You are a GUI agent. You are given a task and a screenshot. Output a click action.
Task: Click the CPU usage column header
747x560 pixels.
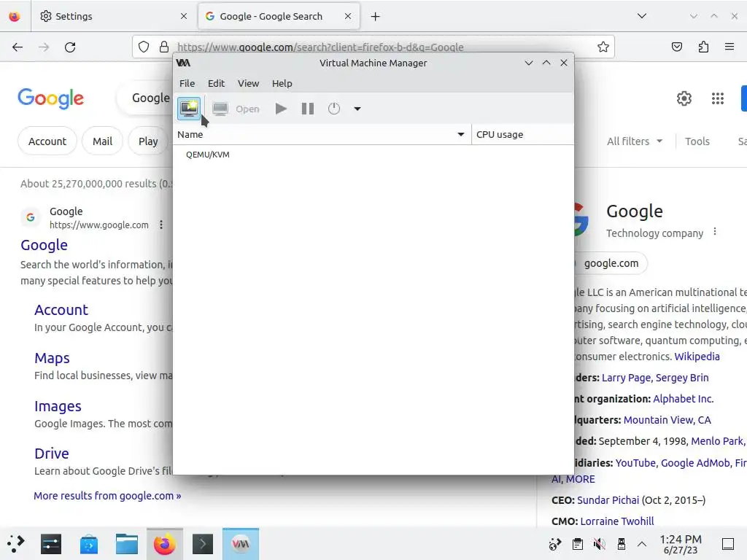(x=522, y=134)
